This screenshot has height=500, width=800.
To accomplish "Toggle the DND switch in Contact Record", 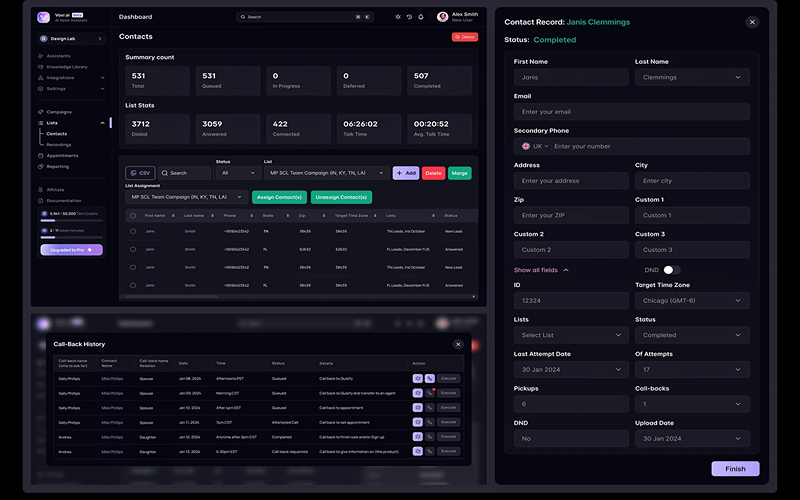I will (671, 270).
